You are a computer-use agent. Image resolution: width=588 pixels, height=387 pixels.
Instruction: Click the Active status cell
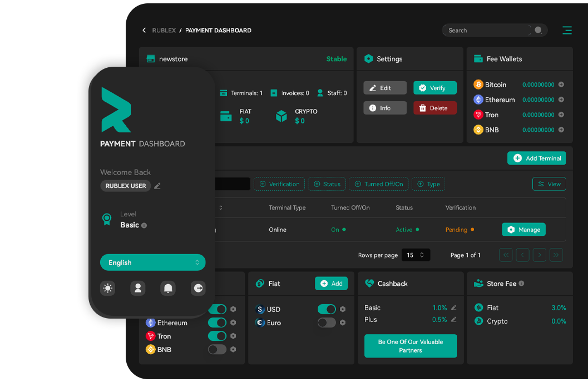click(407, 230)
